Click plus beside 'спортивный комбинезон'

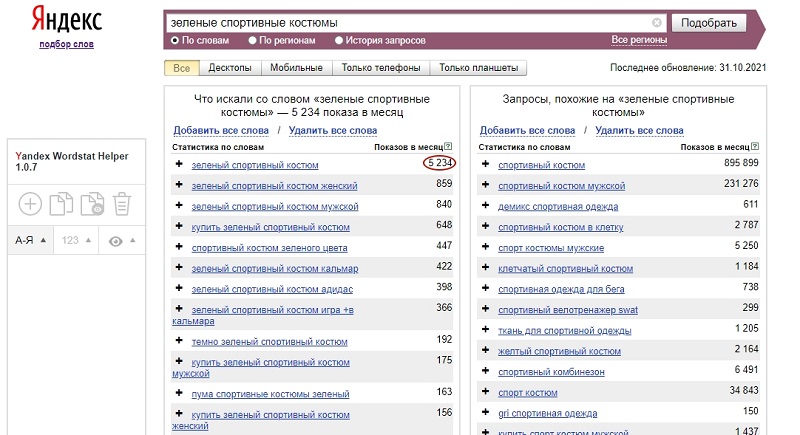coord(486,371)
